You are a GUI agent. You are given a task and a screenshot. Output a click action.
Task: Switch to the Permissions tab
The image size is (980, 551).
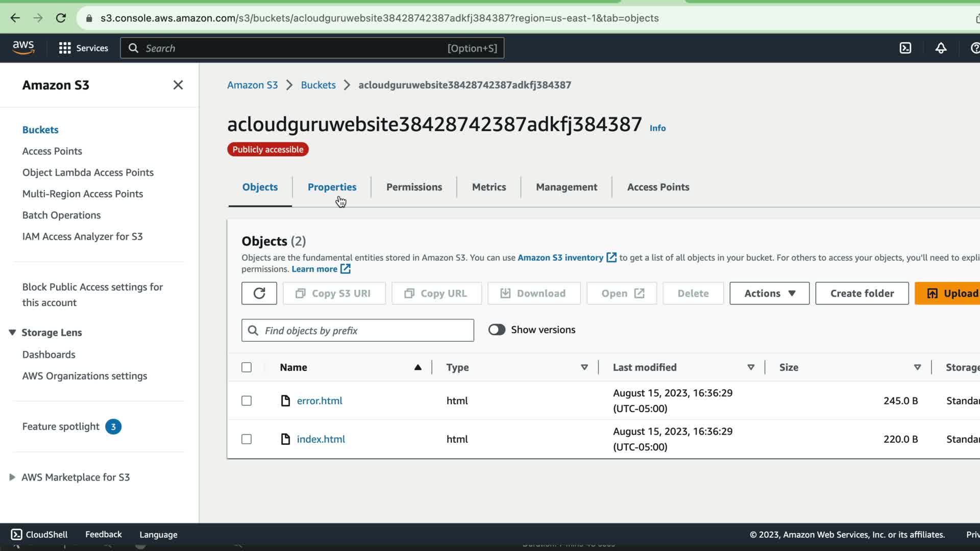coord(414,187)
